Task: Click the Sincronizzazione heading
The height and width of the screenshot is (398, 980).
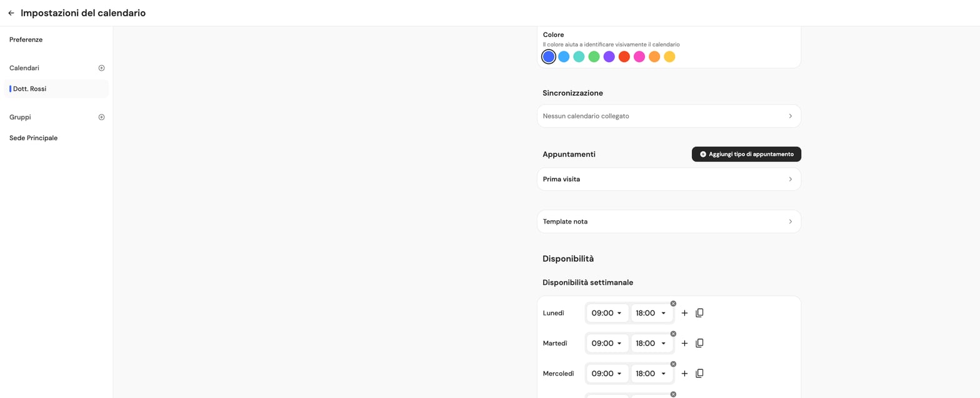Action: point(572,93)
